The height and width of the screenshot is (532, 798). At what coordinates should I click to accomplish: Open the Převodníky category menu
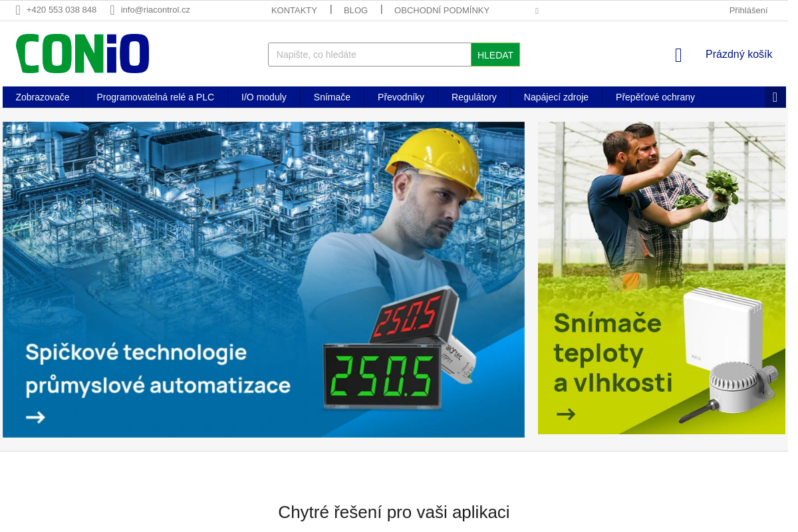[401, 97]
